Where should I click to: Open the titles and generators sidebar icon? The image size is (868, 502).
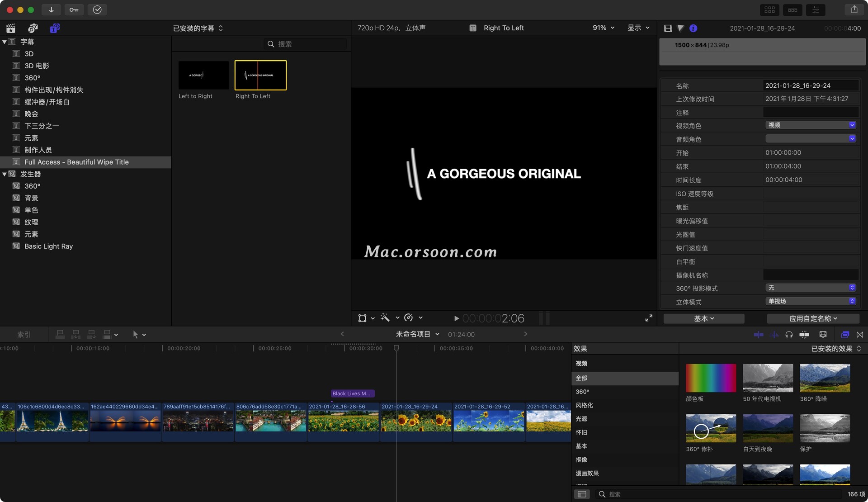pos(55,28)
